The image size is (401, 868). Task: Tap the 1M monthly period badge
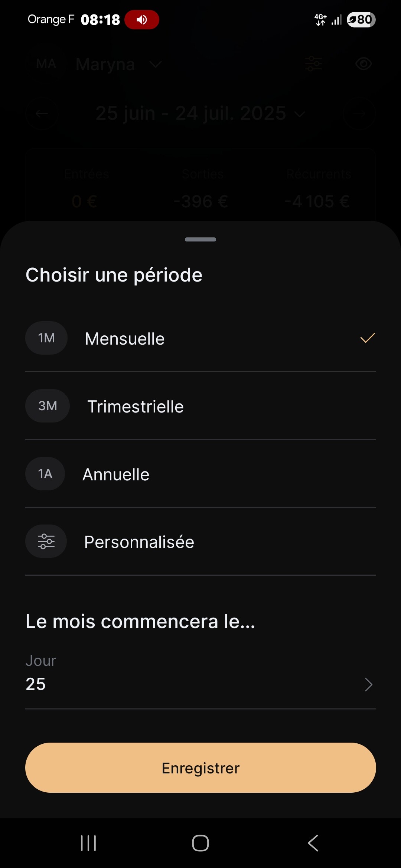click(x=46, y=338)
